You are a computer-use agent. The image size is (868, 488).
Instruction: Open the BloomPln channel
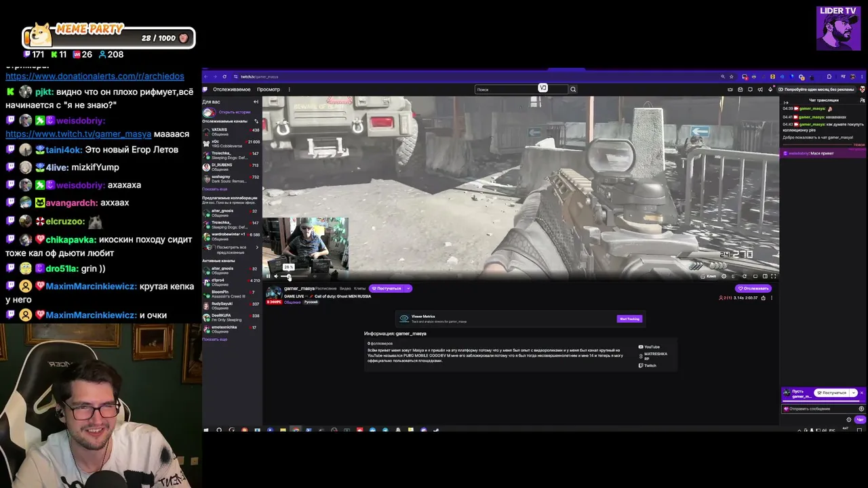[x=231, y=293]
